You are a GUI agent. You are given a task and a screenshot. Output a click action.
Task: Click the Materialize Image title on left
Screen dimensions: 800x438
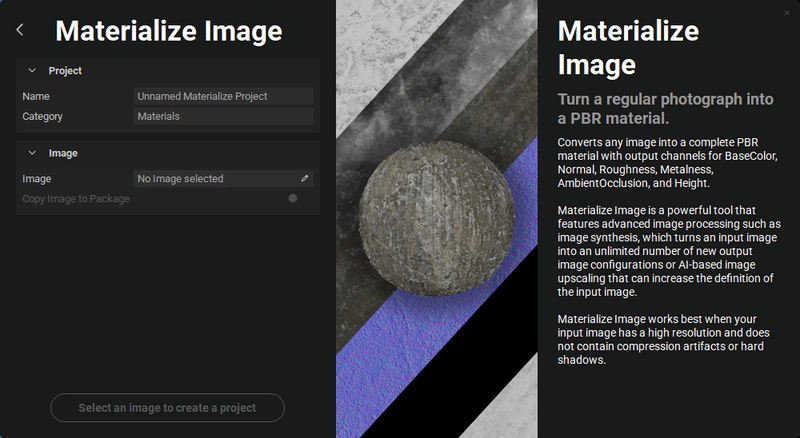coord(168,31)
